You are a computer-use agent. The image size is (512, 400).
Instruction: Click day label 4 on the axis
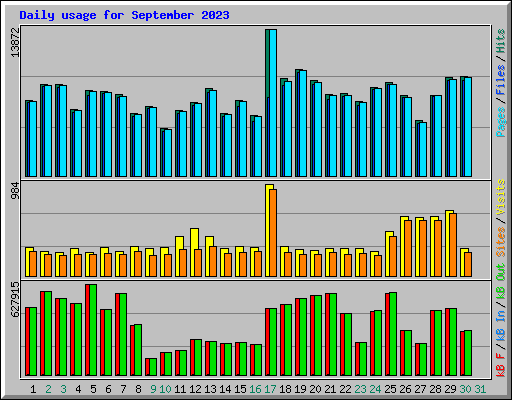point(78,389)
